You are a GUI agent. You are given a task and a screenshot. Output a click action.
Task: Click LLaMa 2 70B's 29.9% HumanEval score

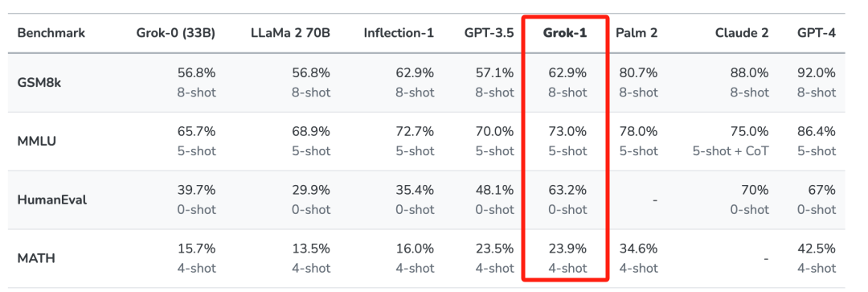click(311, 190)
